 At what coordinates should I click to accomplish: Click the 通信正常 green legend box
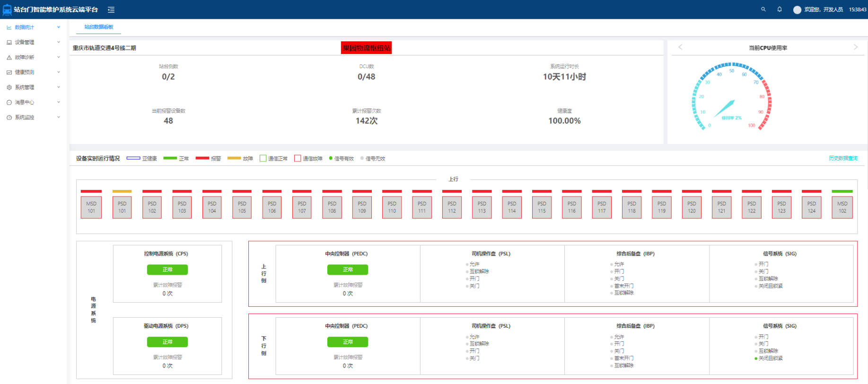point(263,159)
